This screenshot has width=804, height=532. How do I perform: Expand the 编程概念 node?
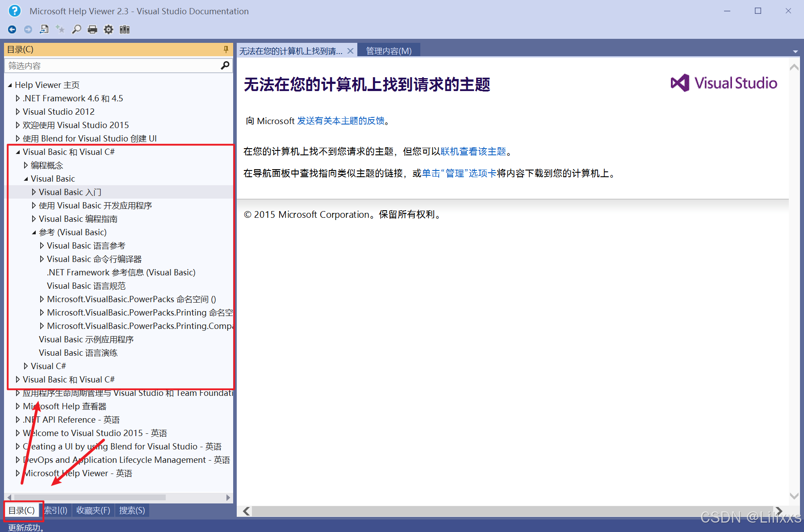(x=26, y=165)
